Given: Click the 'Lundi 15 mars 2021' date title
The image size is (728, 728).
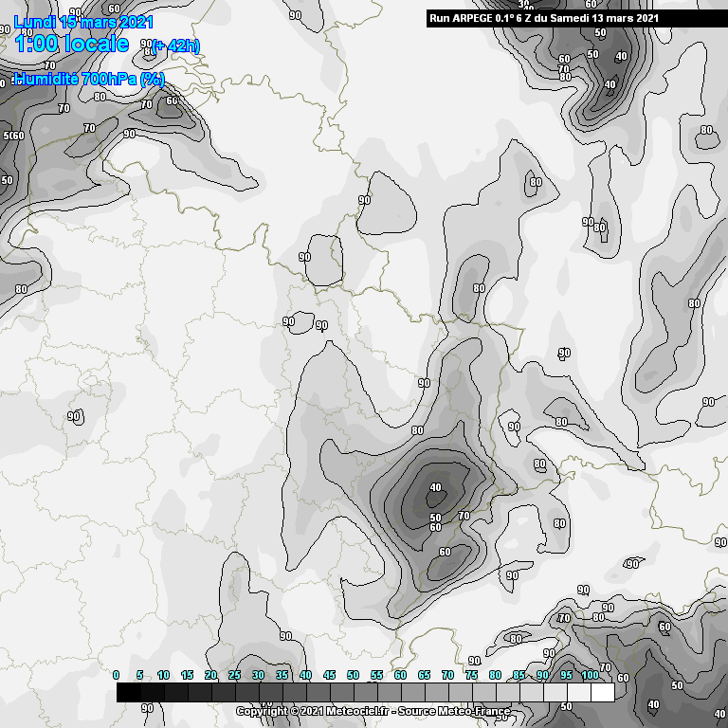Looking at the screenshot, I should pyautogui.click(x=82, y=20).
